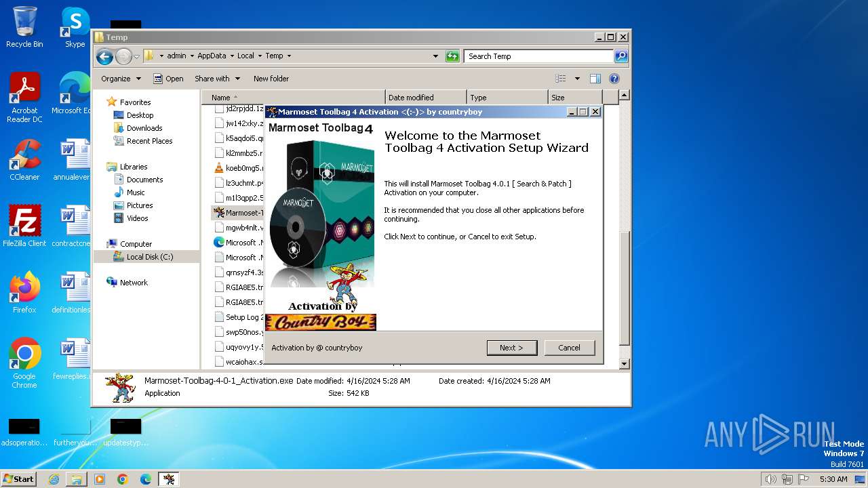The image size is (868, 488).
Task: Sort by the Date modified column
Action: 426,98
